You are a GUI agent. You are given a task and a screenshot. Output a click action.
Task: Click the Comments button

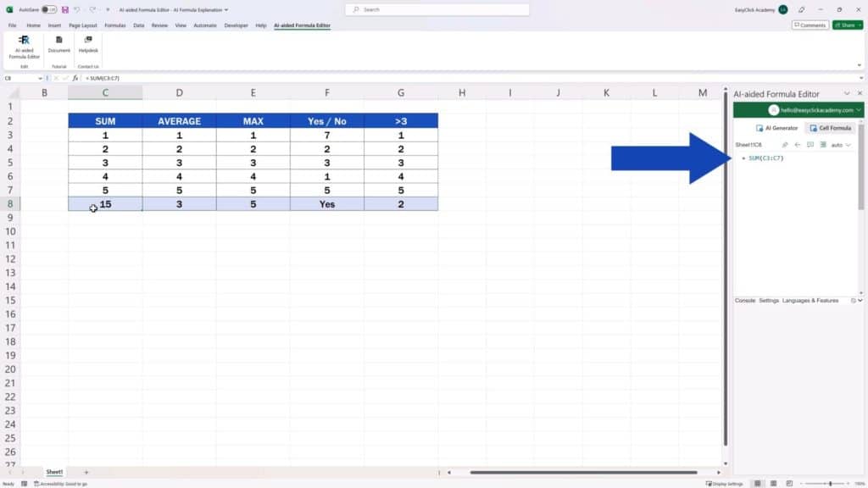[x=810, y=25]
